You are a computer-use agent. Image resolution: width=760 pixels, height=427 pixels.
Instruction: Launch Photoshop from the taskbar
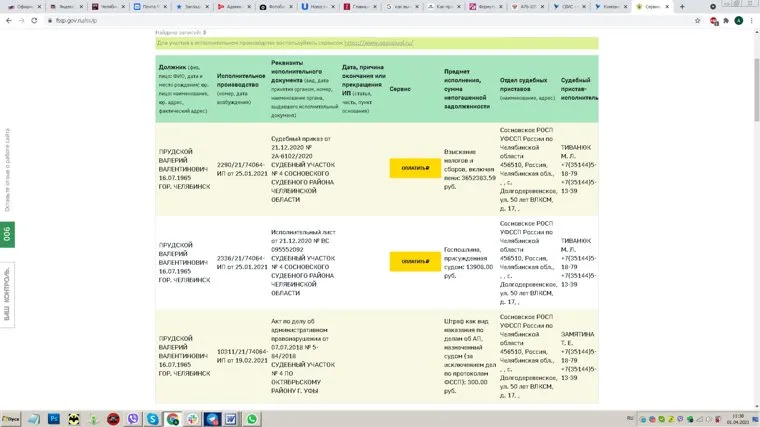pos(52,419)
